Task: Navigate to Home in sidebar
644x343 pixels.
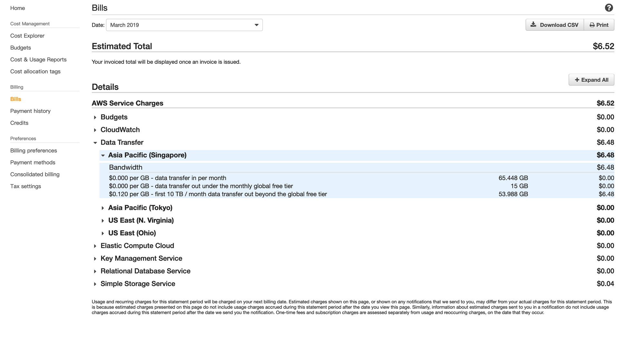Action: [x=17, y=8]
